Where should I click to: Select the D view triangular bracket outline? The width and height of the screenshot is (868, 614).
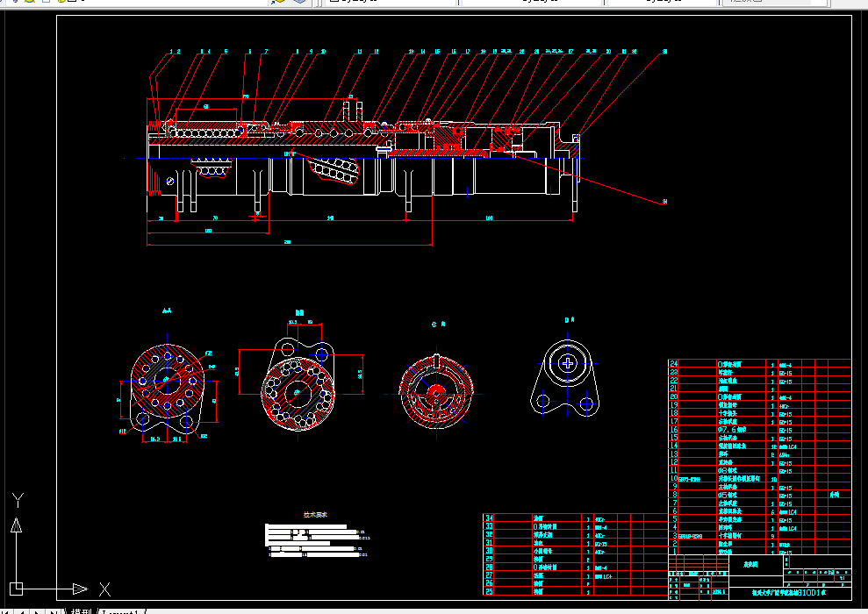tap(566, 379)
